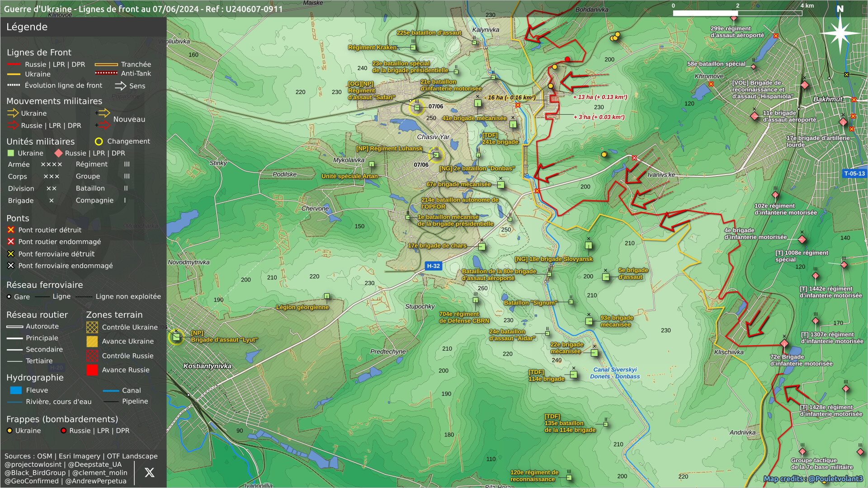Click the Légende panel header
The image size is (868, 488).
pos(27,27)
